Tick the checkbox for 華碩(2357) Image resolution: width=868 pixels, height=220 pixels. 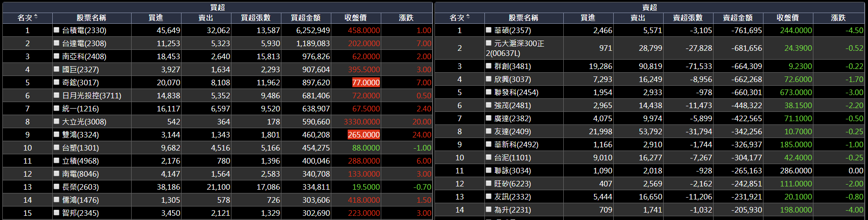click(x=489, y=29)
